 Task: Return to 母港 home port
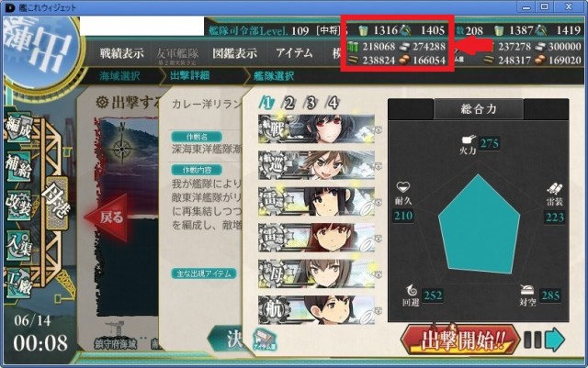pos(57,203)
